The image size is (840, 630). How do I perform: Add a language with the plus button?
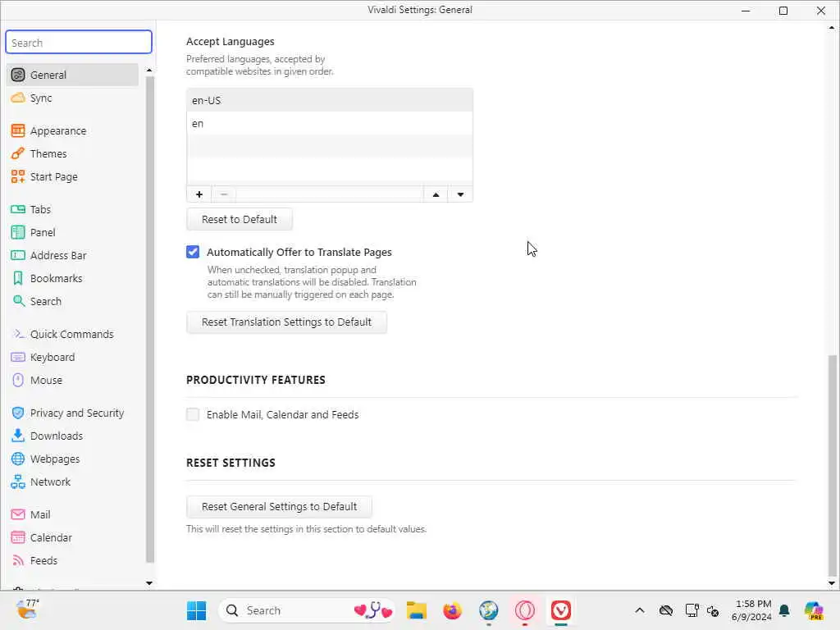(199, 194)
